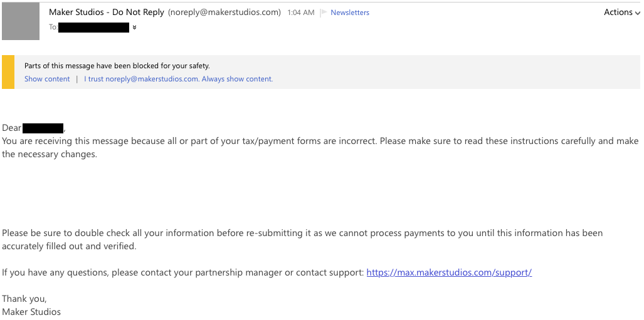Screen dimensions: 644x320
Task: Open the max.makerstudios.com support link
Action: 449,272
